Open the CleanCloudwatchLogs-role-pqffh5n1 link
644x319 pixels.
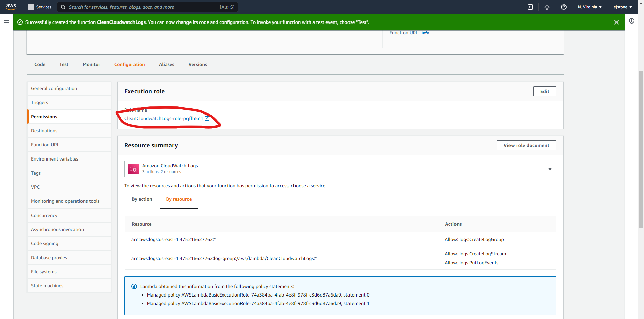(x=164, y=118)
